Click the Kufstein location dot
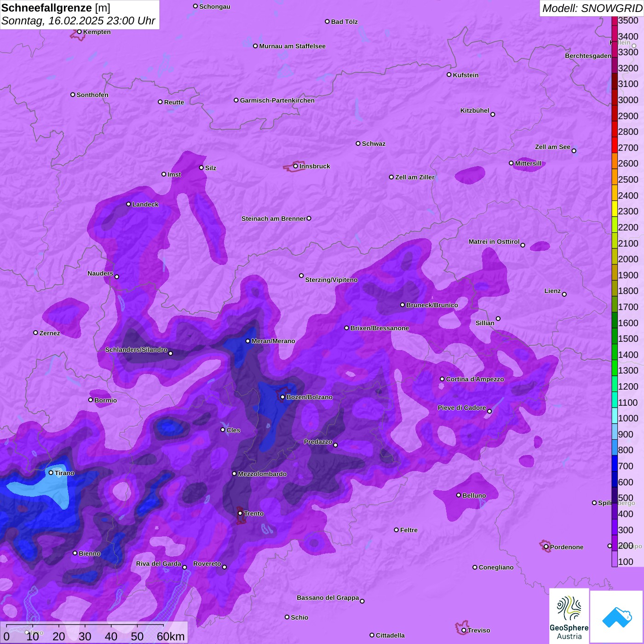 click(x=449, y=75)
